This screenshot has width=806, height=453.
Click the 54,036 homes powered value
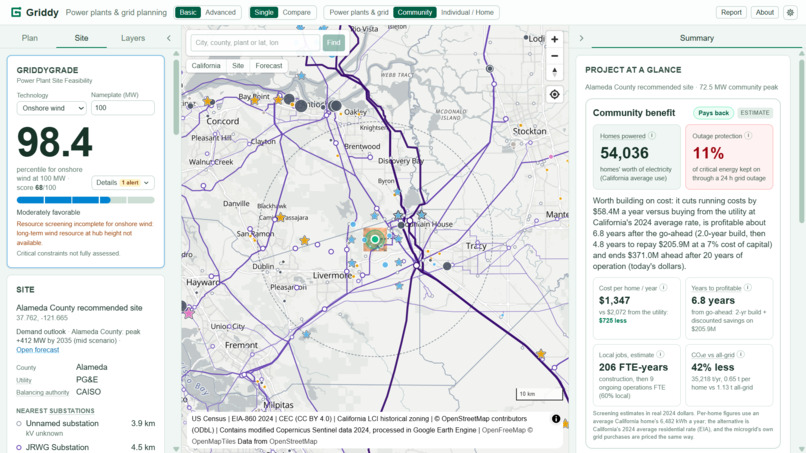[624, 153]
